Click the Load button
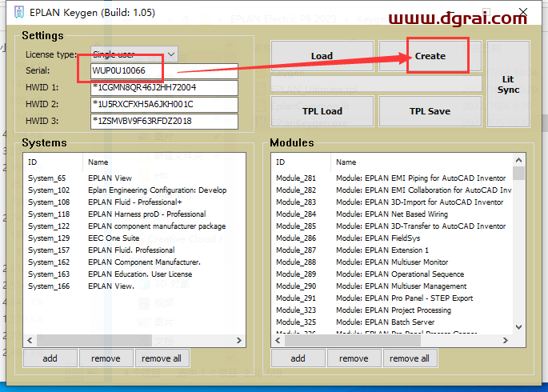This screenshot has width=548, height=392. [322, 56]
